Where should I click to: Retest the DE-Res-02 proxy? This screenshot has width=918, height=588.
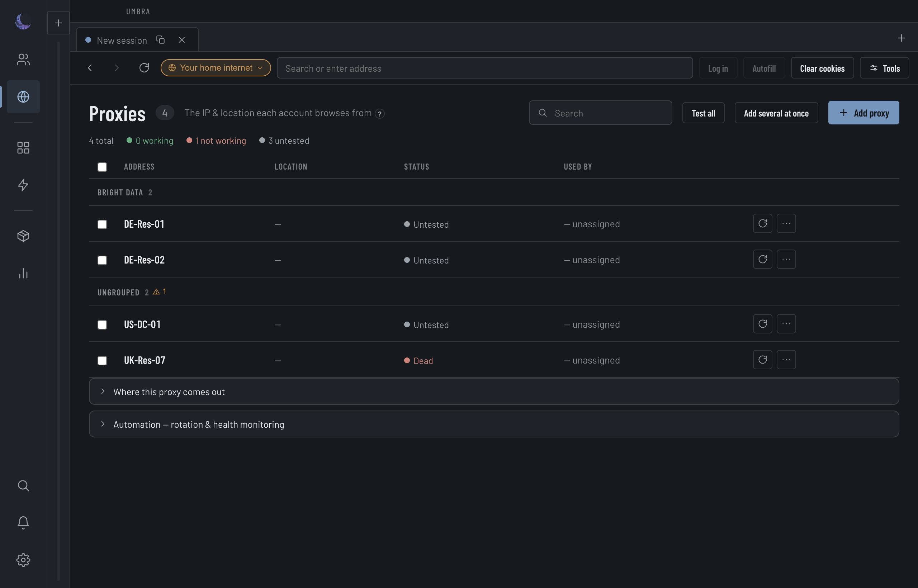tap(762, 259)
